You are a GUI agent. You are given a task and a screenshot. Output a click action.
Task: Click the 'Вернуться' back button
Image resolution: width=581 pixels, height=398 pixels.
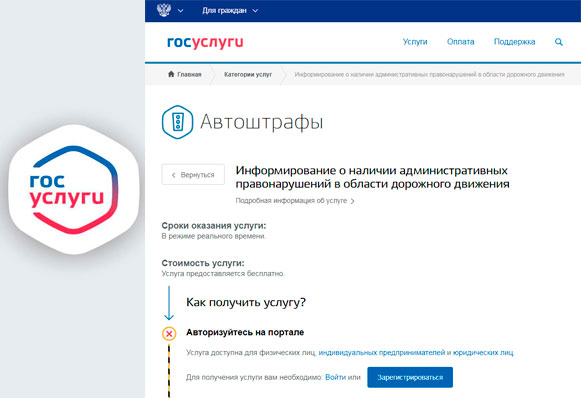tap(193, 175)
